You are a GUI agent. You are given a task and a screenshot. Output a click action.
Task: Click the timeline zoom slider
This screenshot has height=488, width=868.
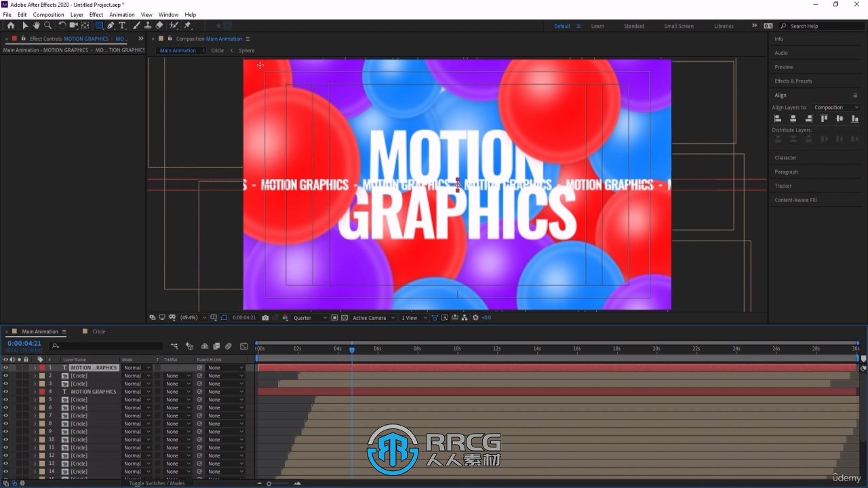pos(269,483)
